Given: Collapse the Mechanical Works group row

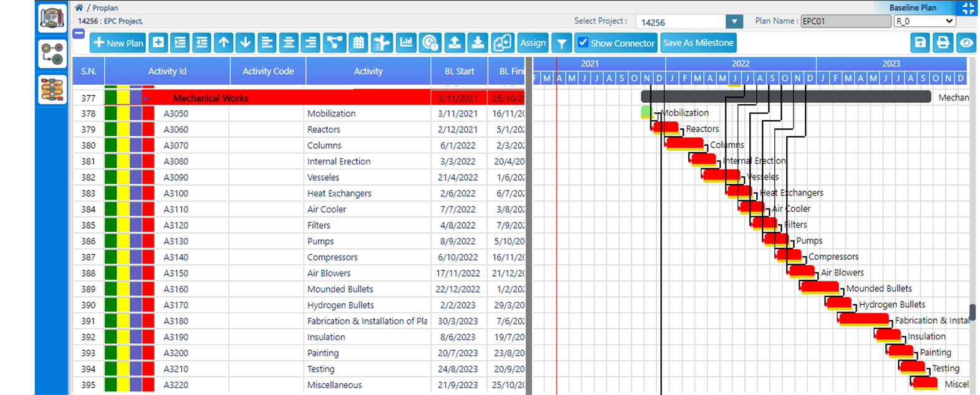Looking at the screenshot, I should 147,98.
